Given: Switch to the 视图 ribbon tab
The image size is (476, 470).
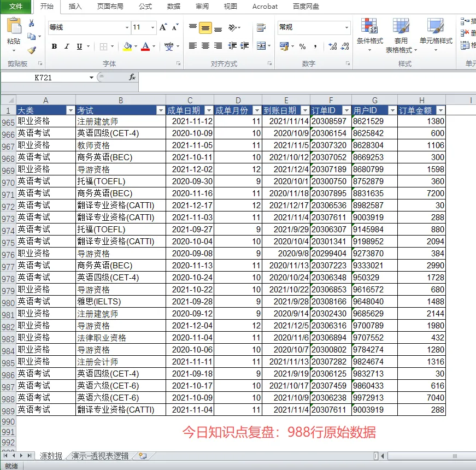Looking at the screenshot, I should [x=230, y=7].
